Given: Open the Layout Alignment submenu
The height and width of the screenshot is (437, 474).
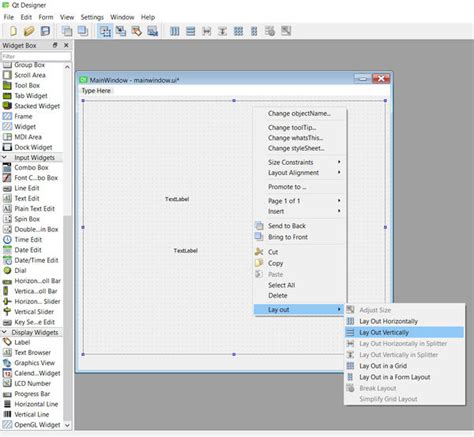Looking at the screenshot, I should click(299, 173).
